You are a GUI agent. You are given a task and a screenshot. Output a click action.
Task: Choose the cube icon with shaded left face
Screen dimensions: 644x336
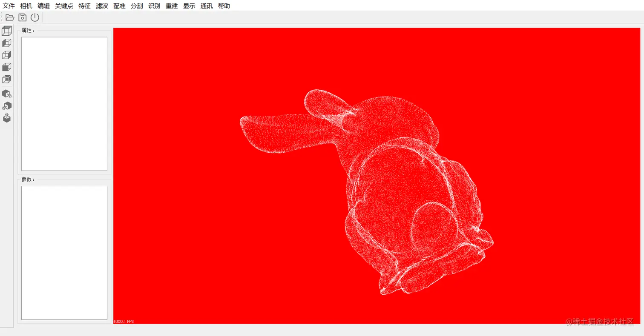pos(7,43)
